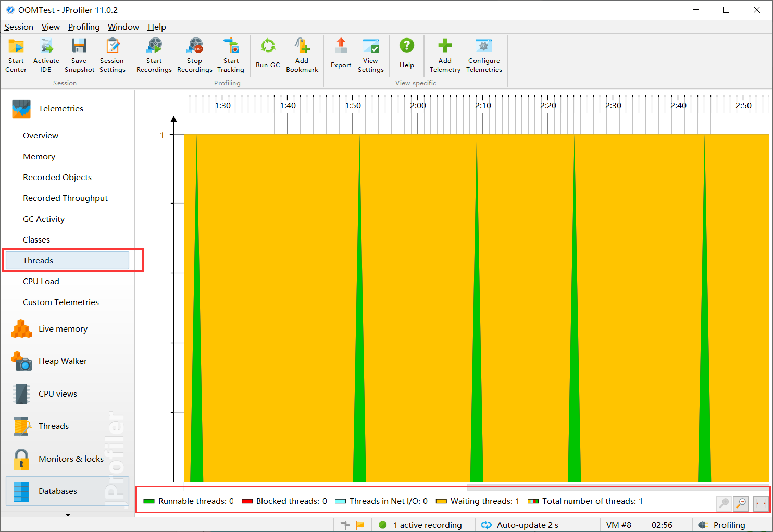
Task: Click Start Recordings
Action: coord(154,55)
